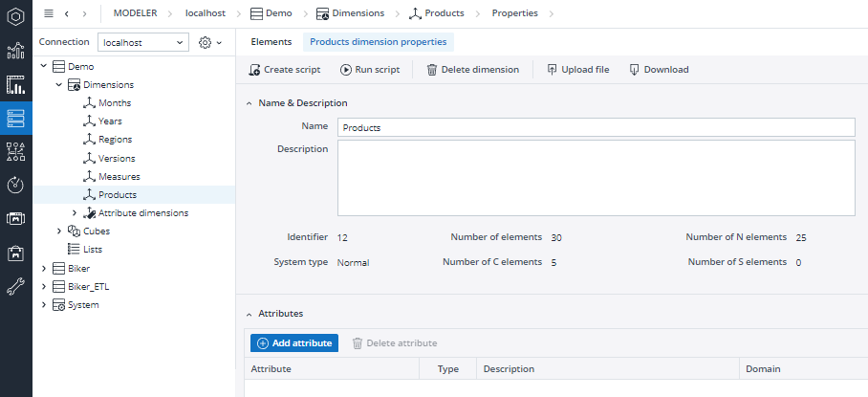Expand the Attribute dimensions node
The image size is (868, 397).
(75, 213)
